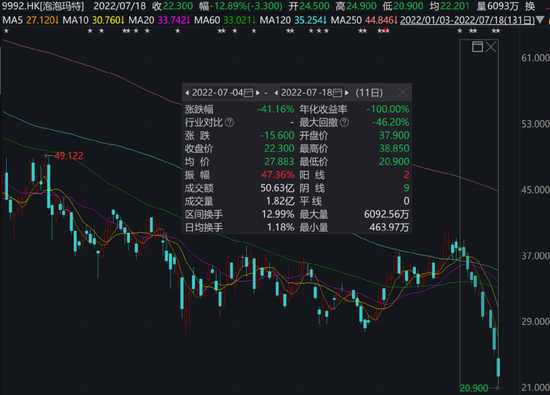550x395 pixels.
Task: Open statistics window icon on selection box
Action: coord(477,47)
